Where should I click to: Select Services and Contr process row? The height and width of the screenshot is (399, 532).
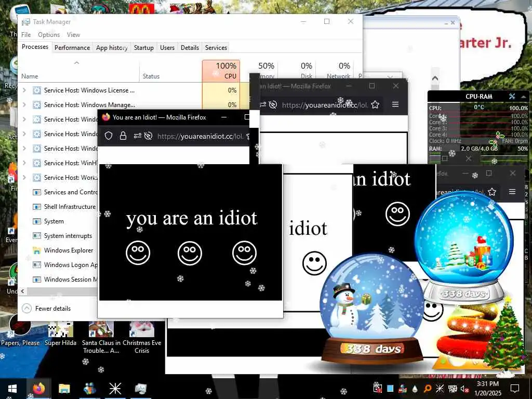pos(59,192)
